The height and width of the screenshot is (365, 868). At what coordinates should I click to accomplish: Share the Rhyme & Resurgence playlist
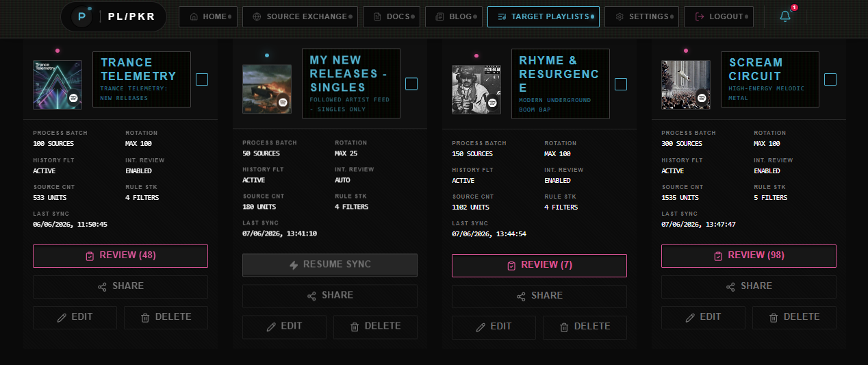(x=539, y=296)
